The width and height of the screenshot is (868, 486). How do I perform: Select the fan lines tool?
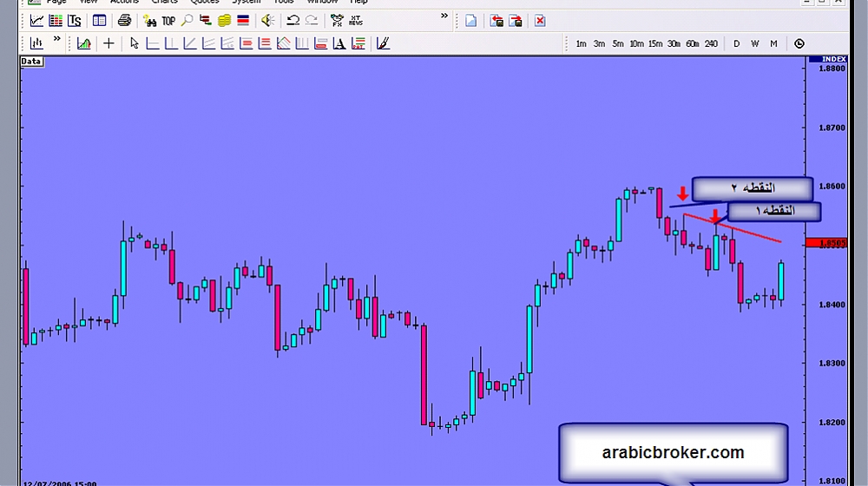(x=284, y=43)
